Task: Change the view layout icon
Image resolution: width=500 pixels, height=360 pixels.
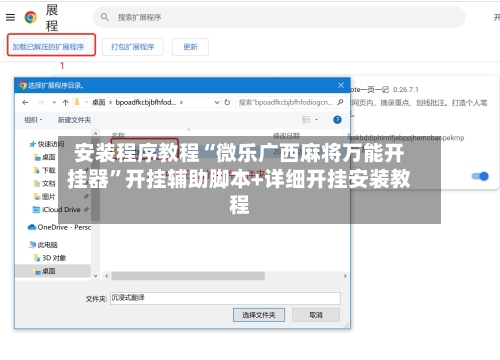Action: 306,120
